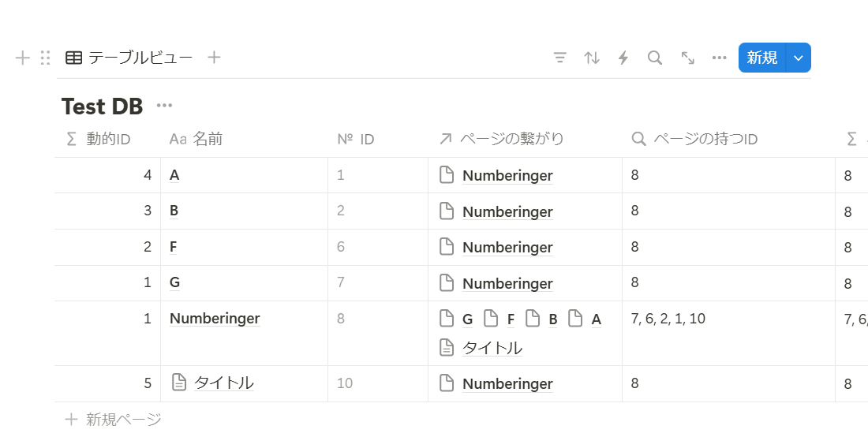Screen dimensions: 868x437
Task: Open the ページの繋がり column header
Action: point(502,140)
